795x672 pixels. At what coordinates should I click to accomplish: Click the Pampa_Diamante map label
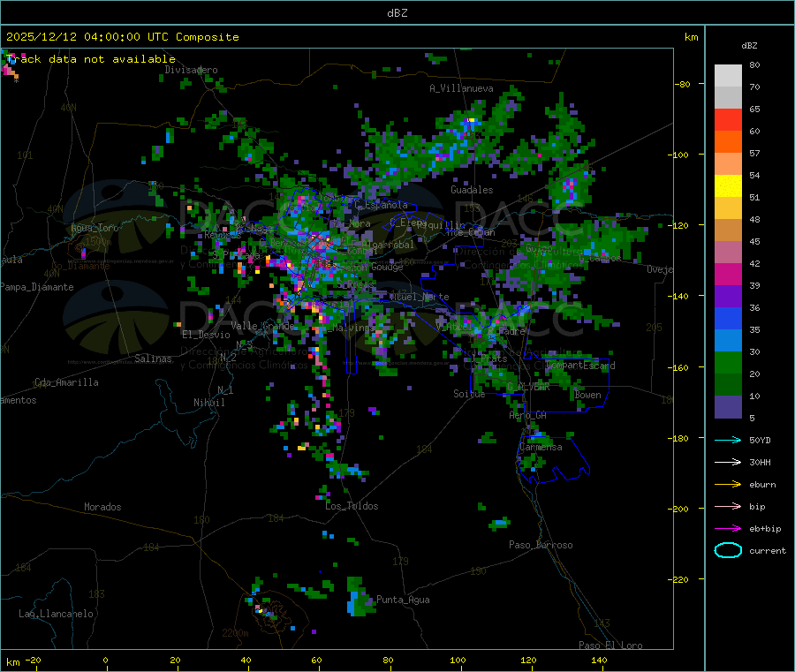coord(37,287)
